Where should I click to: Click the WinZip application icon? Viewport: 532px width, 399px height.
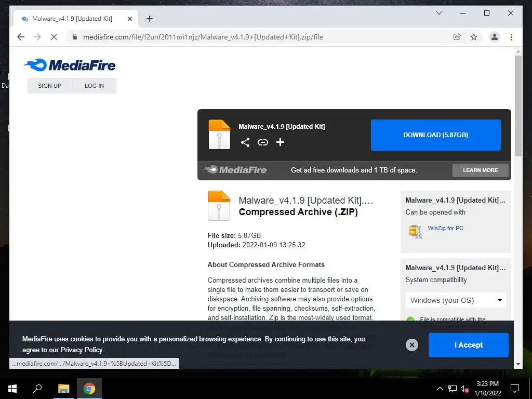tap(415, 232)
